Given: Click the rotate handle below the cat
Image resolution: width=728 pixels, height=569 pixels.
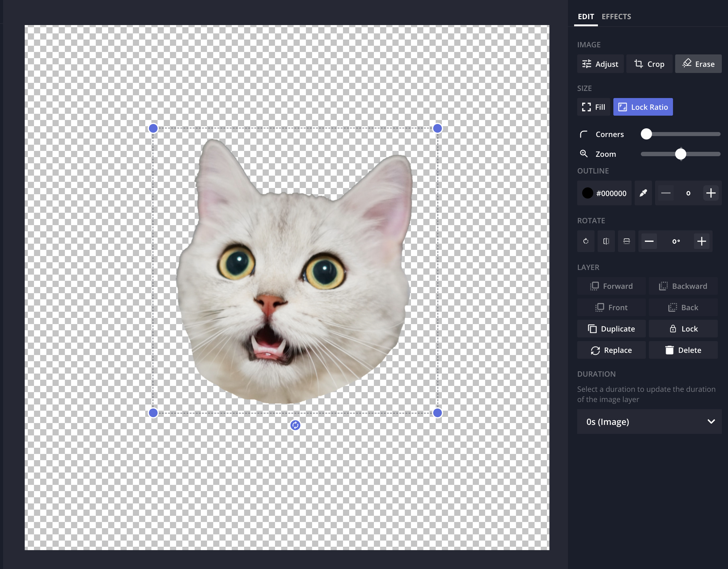Looking at the screenshot, I should coord(295,426).
